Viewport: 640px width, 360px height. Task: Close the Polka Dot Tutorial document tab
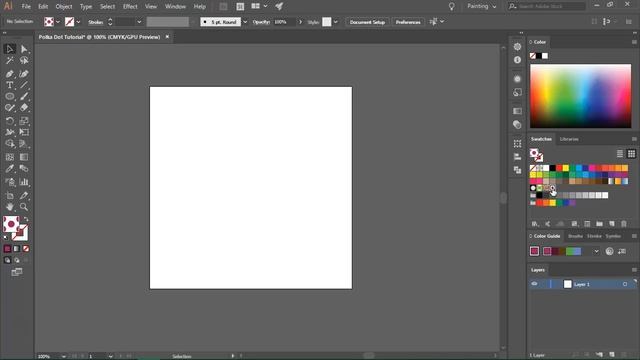[167, 37]
